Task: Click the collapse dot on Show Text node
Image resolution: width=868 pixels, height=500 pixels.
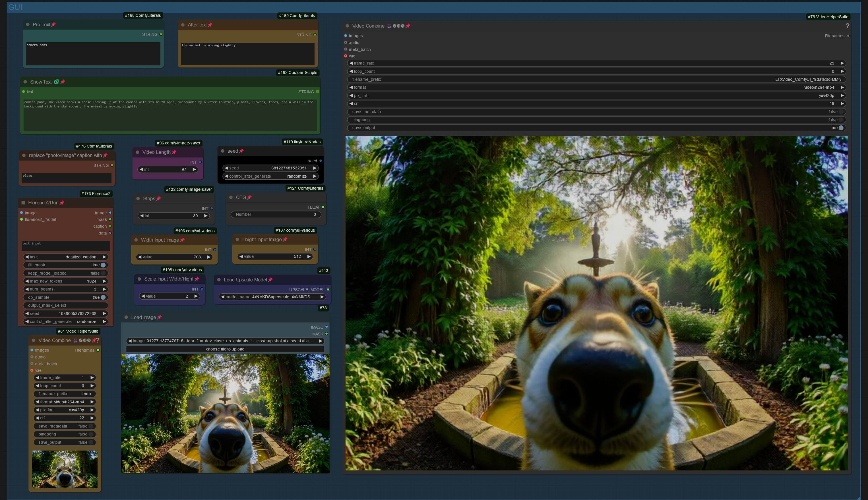Action: [25, 82]
